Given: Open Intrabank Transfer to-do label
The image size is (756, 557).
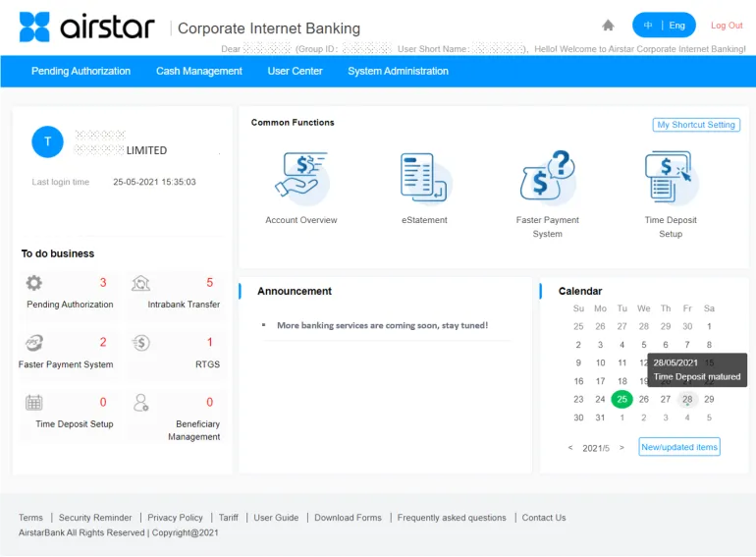Looking at the screenshot, I should coord(184,305).
